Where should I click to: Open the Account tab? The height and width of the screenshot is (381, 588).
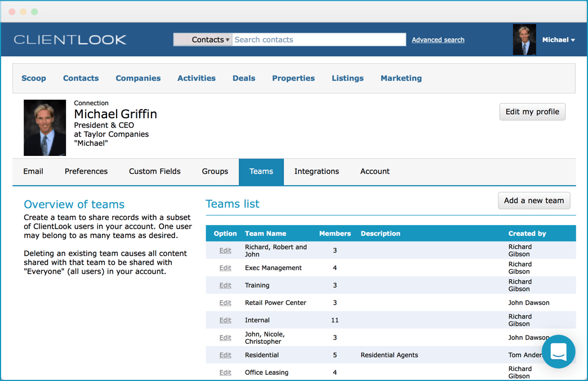click(375, 171)
